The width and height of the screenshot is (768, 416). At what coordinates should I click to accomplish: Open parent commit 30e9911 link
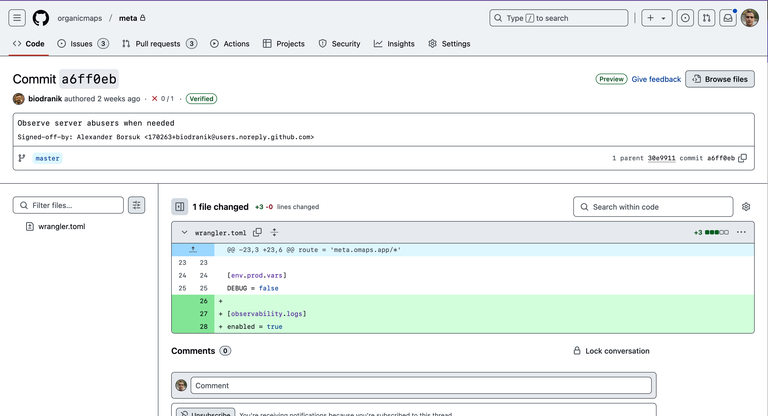[661, 158]
